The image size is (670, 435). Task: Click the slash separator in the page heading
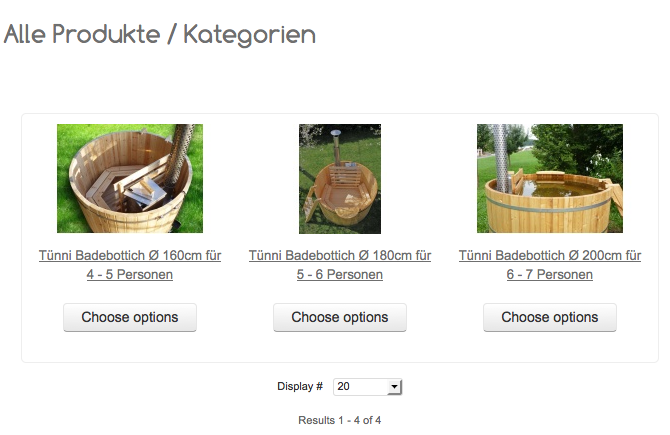point(172,35)
